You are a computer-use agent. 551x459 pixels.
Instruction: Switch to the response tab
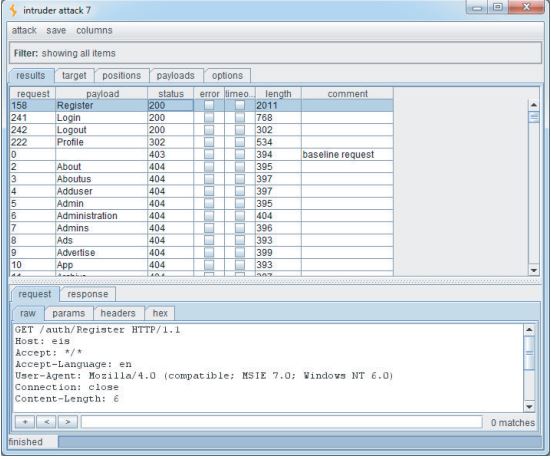[88, 294]
